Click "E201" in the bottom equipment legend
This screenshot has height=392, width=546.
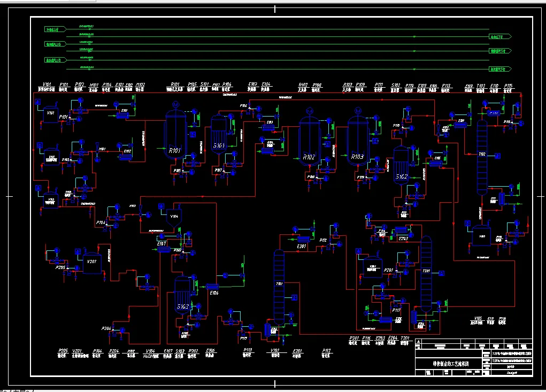297,351
